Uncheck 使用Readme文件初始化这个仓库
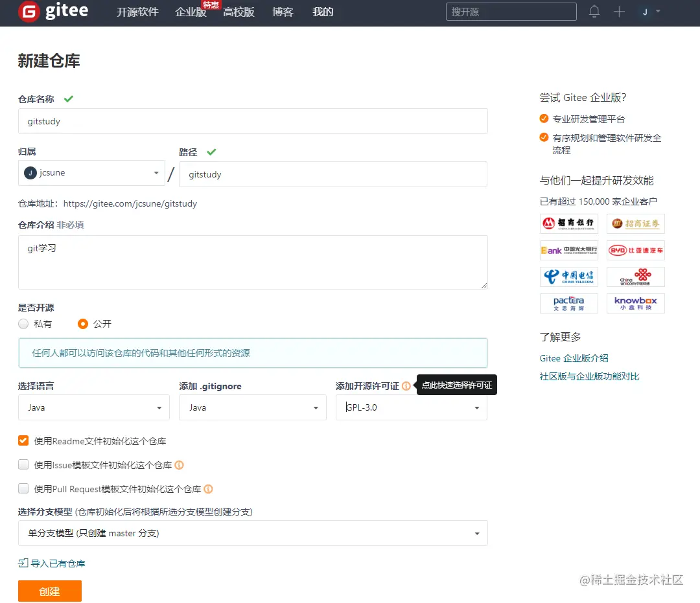 pyautogui.click(x=23, y=440)
